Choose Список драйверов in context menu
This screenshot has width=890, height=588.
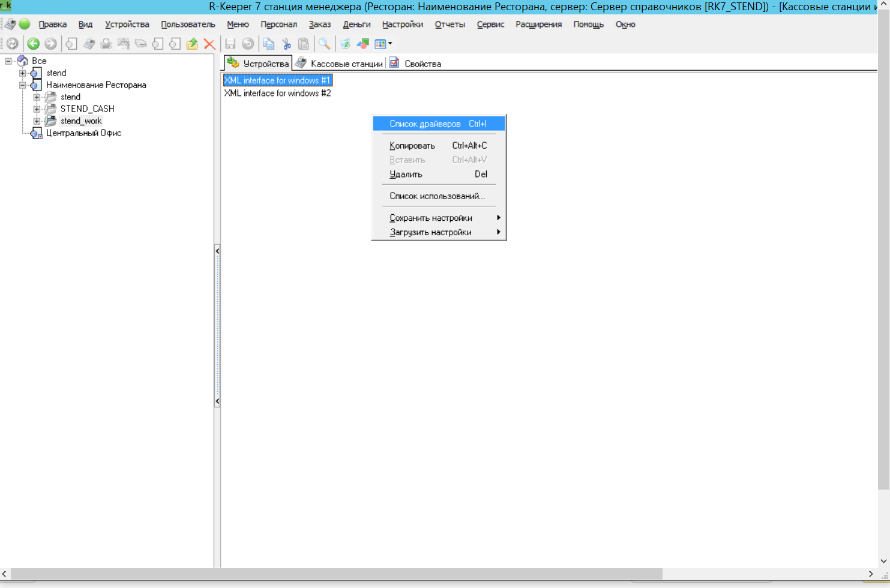coord(437,124)
